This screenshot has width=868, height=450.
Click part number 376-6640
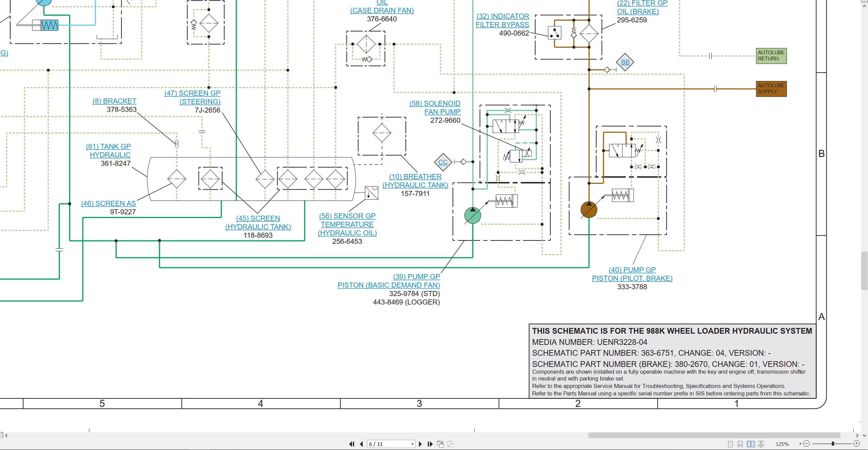382,19
